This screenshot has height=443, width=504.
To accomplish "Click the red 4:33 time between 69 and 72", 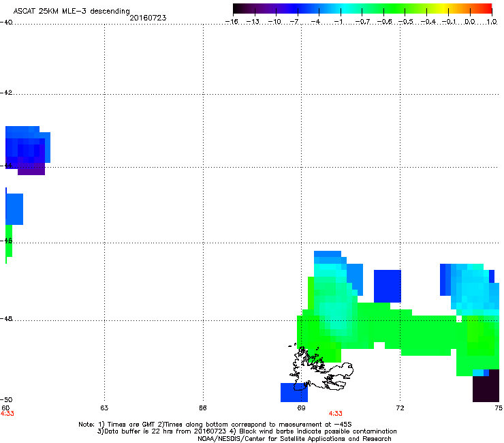I will [335, 414].
